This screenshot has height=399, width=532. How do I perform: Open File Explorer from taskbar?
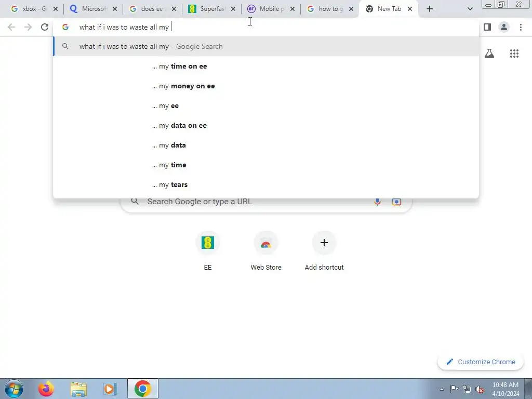click(x=78, y=389)
